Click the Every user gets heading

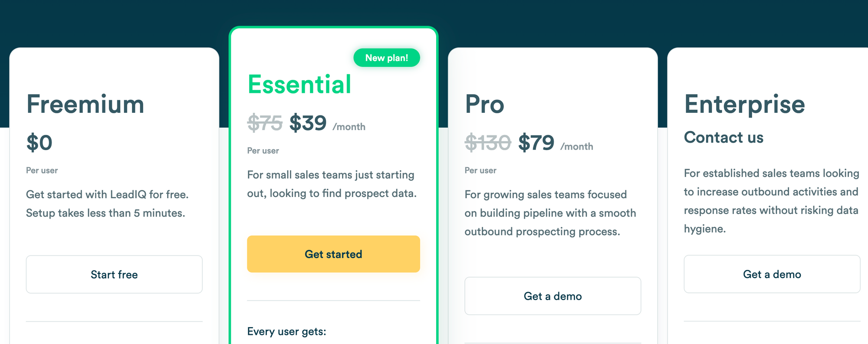pyautogui.click(x=286, y=331)
